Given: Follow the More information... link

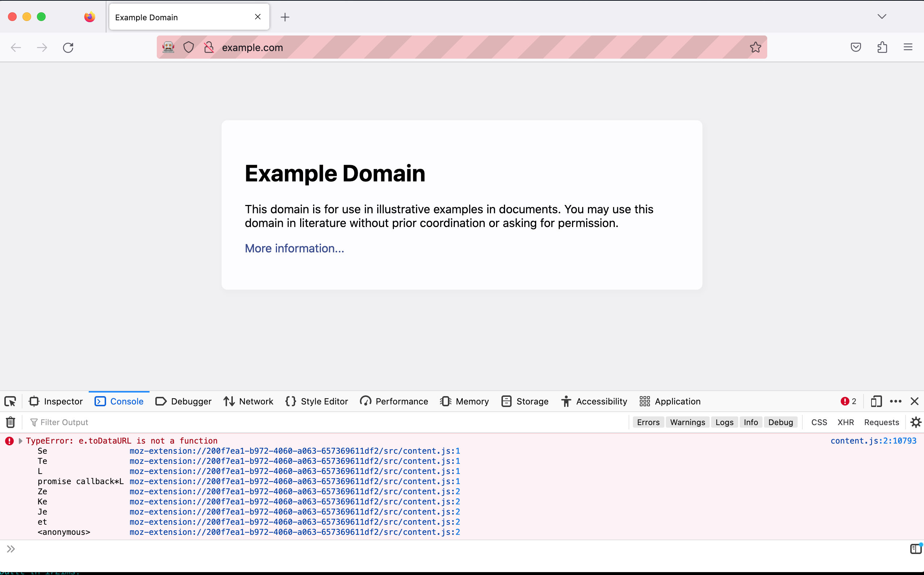Looking at the screenshot, I should tap(294, 248).
